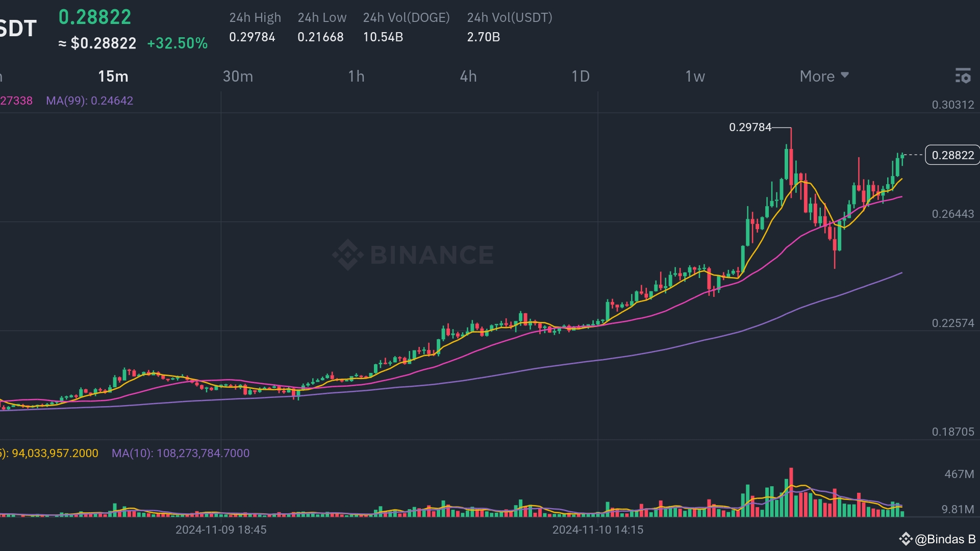Click the MA(99) indicator label

[x=89, y=101]
